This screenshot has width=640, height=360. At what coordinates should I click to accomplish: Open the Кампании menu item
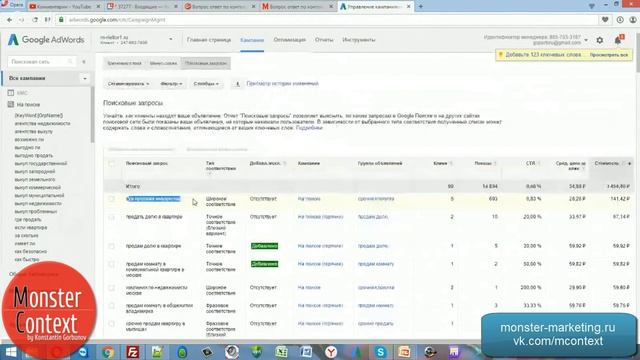coord(252,40)
